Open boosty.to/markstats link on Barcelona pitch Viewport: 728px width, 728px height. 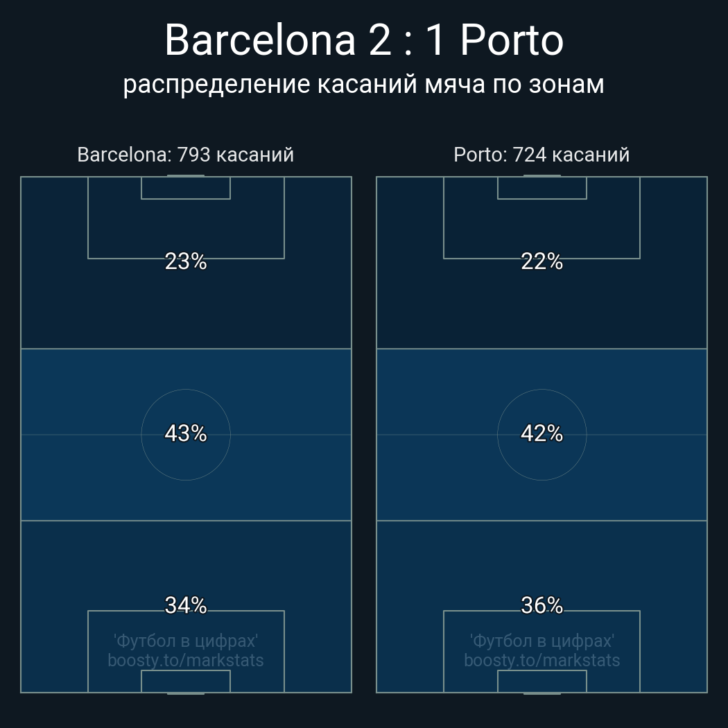(x=186, y=660)
